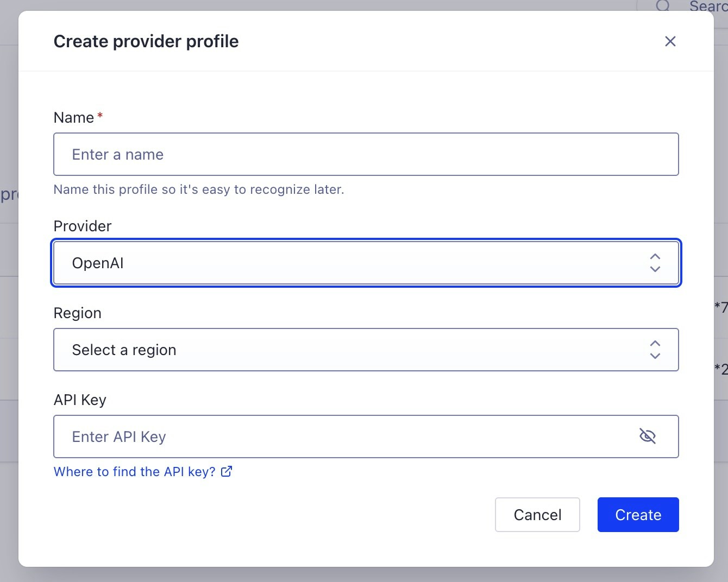Screen dimensions: 728x582
Task: Click the magnifying glass search icon at top right
Action: tap(663, 7)
